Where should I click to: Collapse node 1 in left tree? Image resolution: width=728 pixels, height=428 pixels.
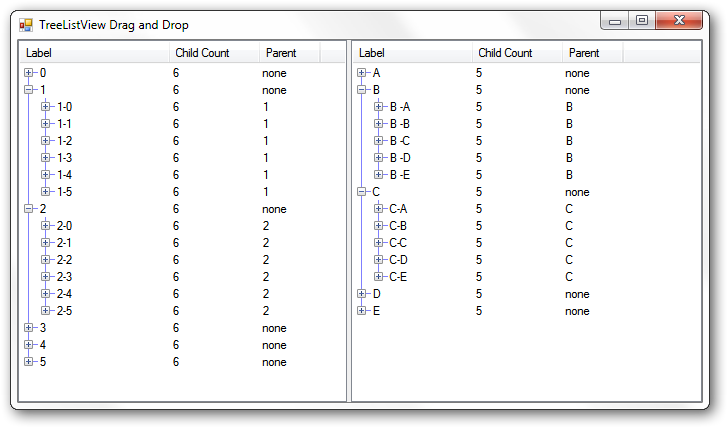[x=29, y=90]
